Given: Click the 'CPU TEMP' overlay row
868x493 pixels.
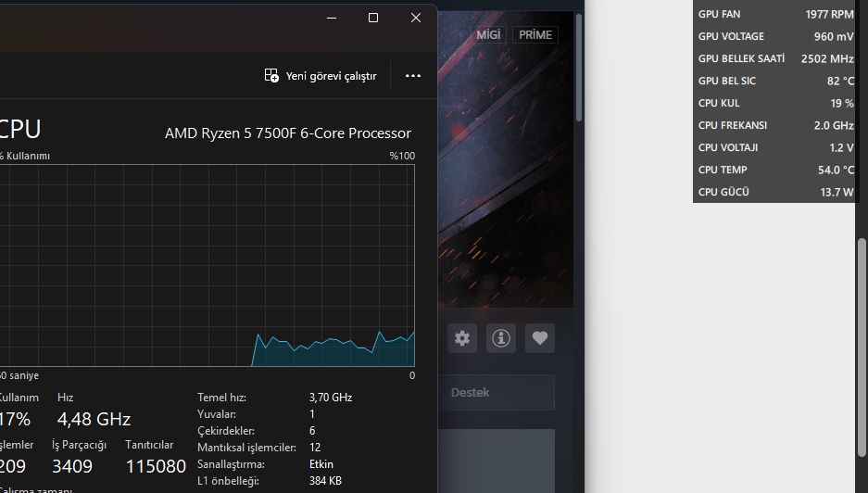Looking at the screenshot, I should pos(775,170).
